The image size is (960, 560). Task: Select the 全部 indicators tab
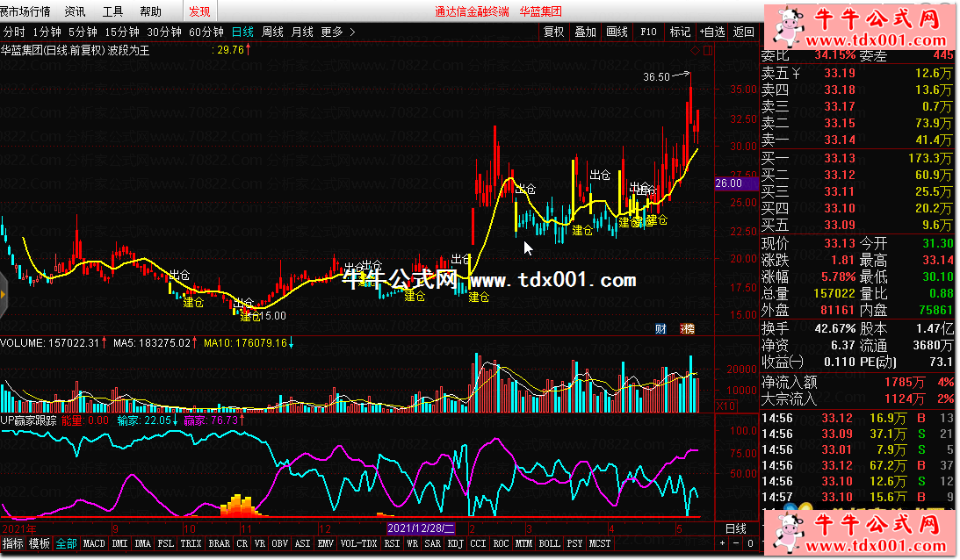click(x=66, y=543)
